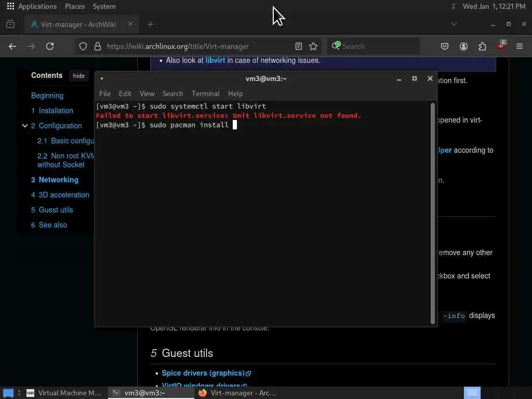Click the sudo pacman install command line
This screenshot has width=532, height=399.
click(166, 125)
